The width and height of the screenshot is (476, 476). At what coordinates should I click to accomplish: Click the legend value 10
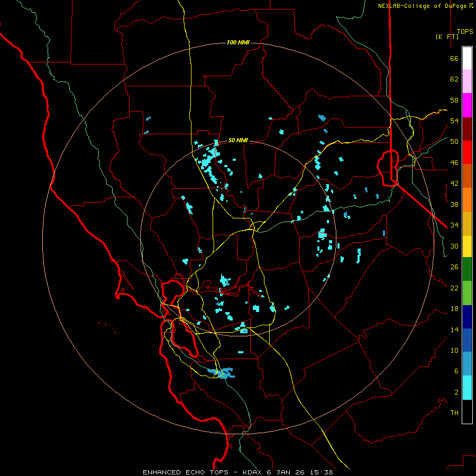[x=454, y=350]
